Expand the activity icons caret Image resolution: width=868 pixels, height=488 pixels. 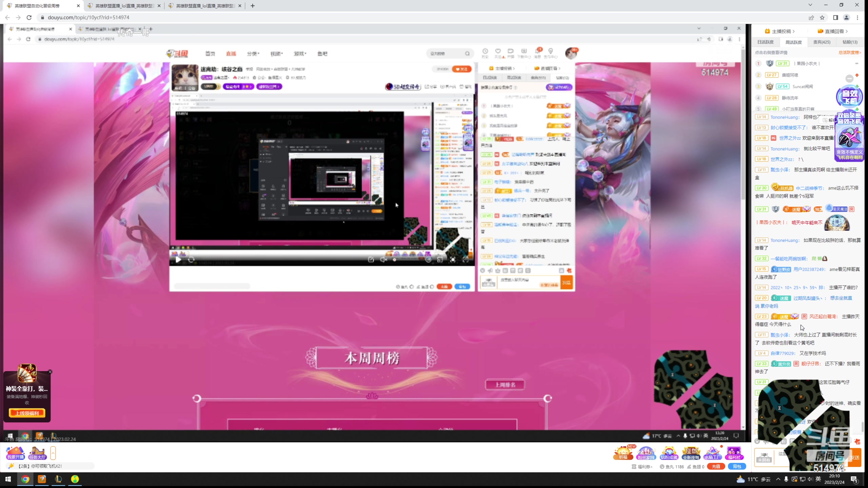click(53, 453)
